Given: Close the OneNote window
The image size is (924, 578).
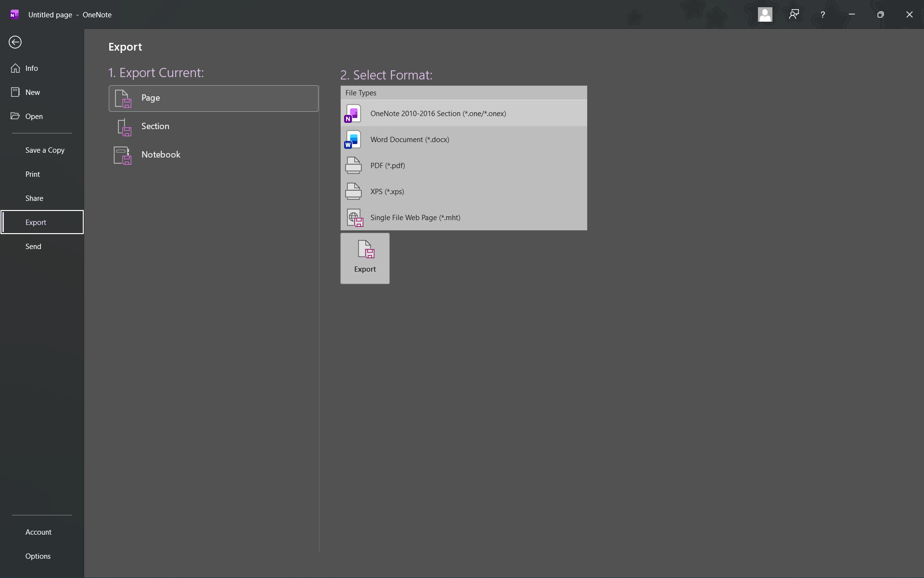Looking at the screenshot, I should coord(910,14).
